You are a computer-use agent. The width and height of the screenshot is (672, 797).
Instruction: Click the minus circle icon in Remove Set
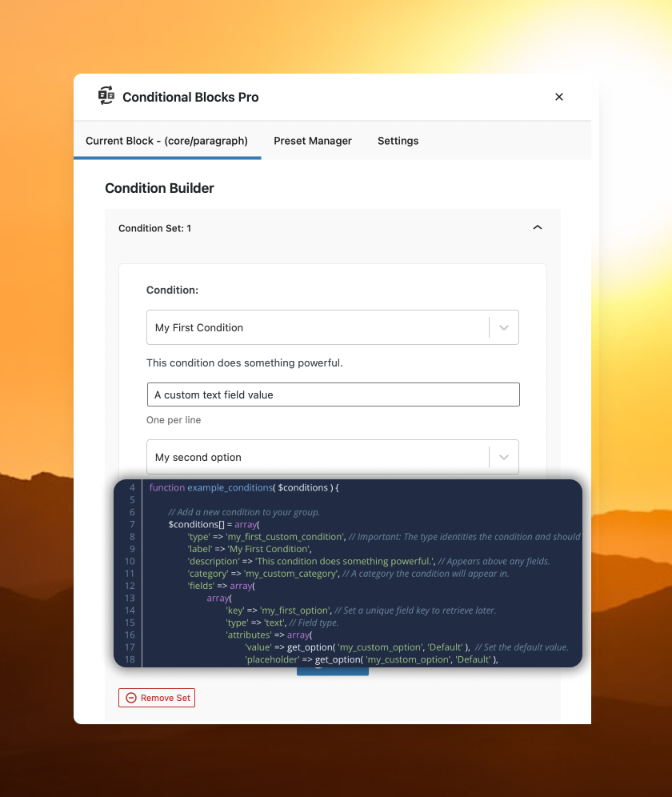click(131, 698)
